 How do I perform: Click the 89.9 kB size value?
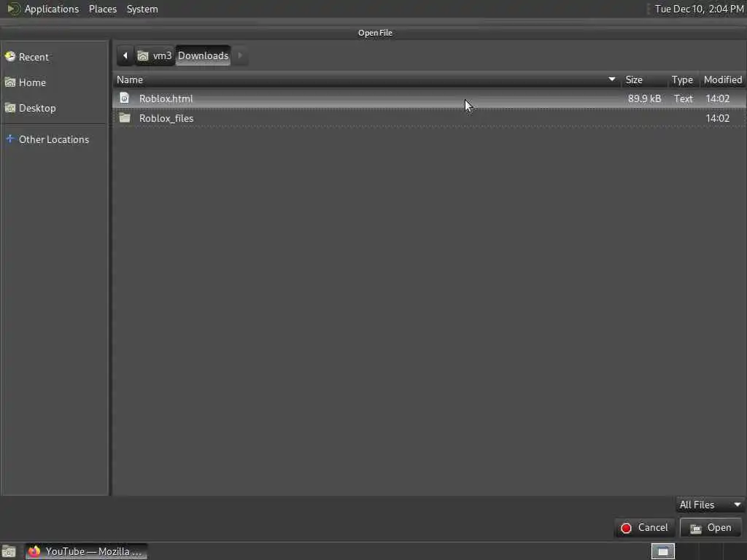[x=644, y=98]
